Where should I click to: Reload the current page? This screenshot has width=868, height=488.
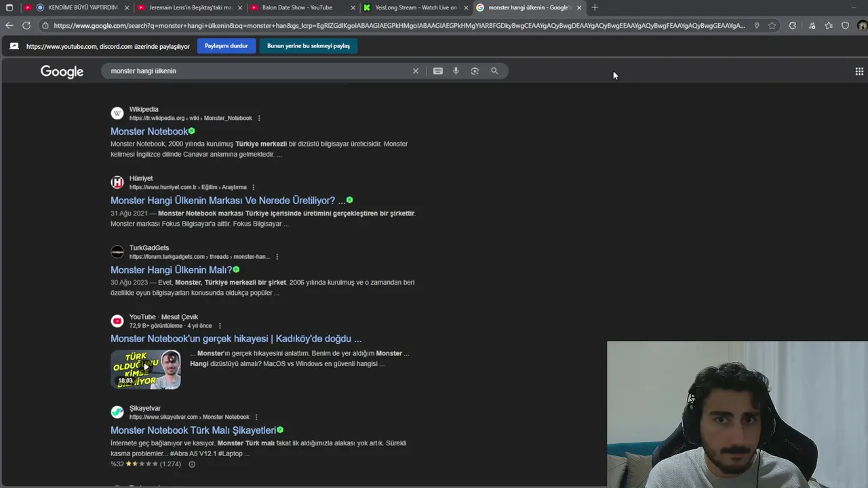click(26, 26)
